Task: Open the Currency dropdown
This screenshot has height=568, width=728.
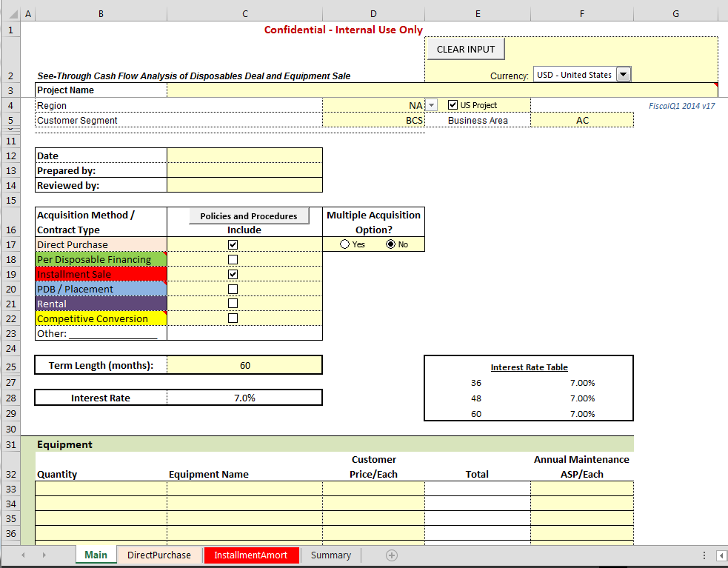Action: 623,75
